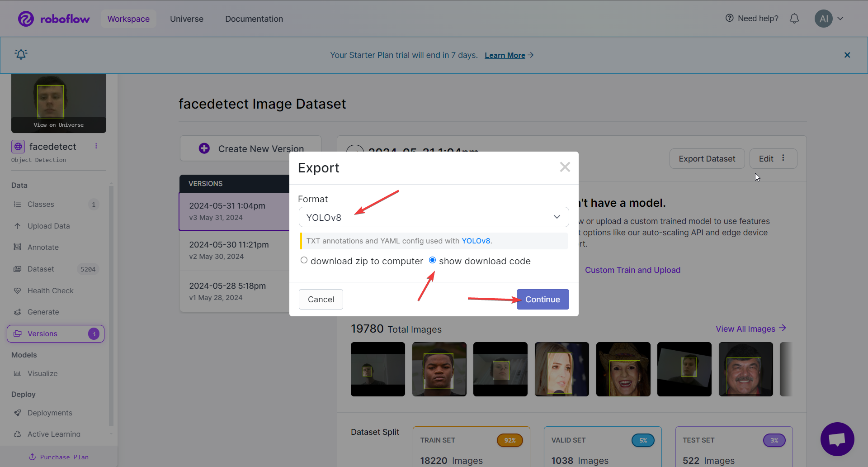Select version 2024-05-31 1:04pm
Viewport: 868px width, 467px height.
pos(234,211)
